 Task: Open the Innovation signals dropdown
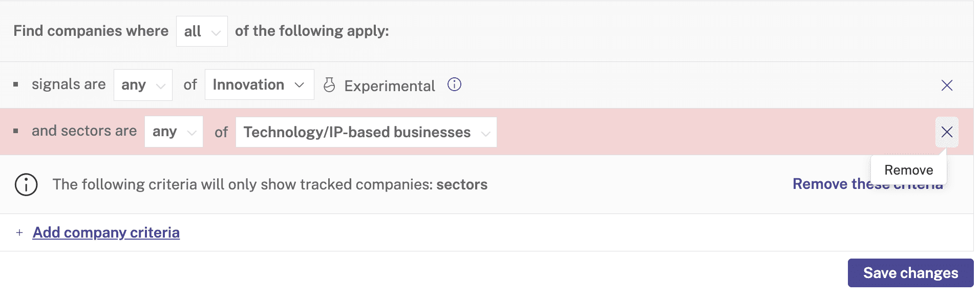(x=259, y=84)
